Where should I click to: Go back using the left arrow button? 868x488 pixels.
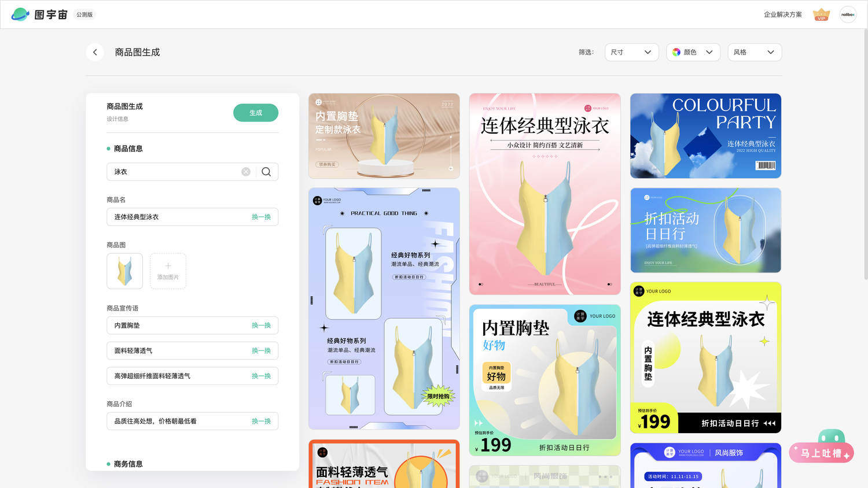(x=95, y=52)
